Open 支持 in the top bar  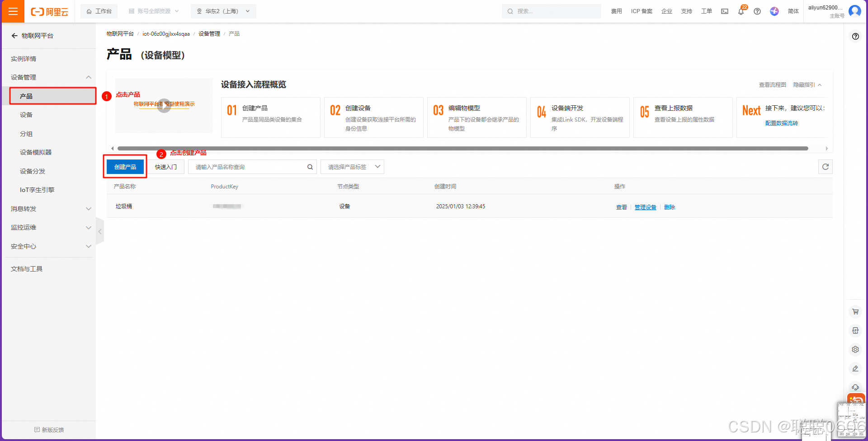coord(687,11)
